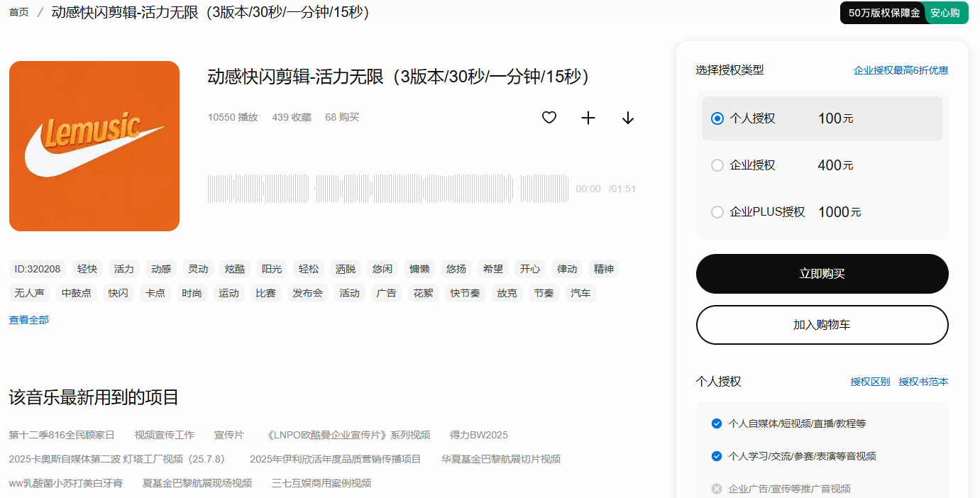Image resolution: width=980 pixels, height=498 pixels.
Task: Click the 炫酷 tag
Action: tap(235, 269)
